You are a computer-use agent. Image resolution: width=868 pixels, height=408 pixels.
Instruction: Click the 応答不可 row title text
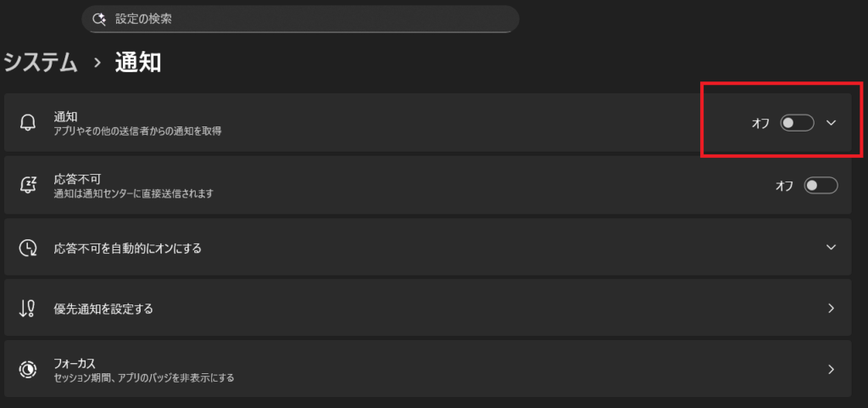coord(77,178)
